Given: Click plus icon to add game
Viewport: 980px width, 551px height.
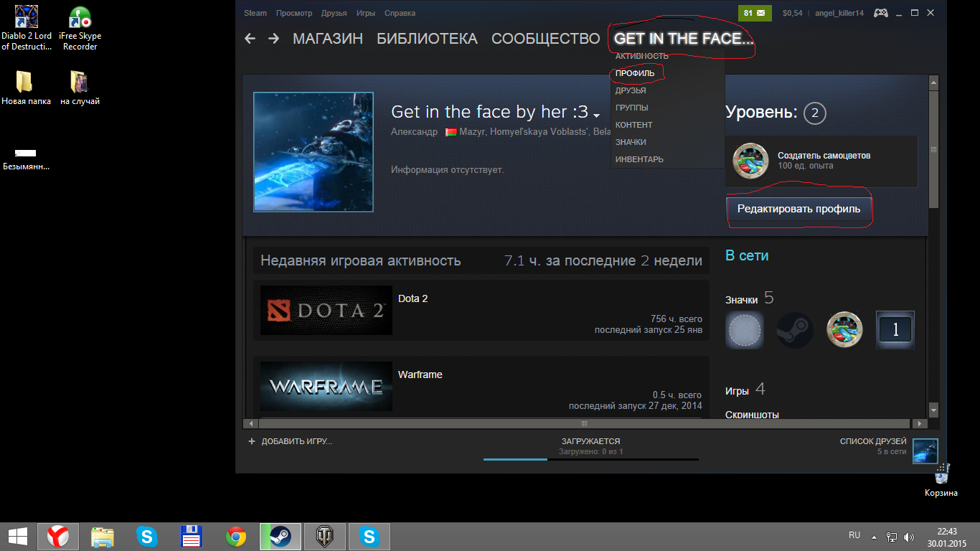Looking at the screenshot, I should (x=252, y=441).
